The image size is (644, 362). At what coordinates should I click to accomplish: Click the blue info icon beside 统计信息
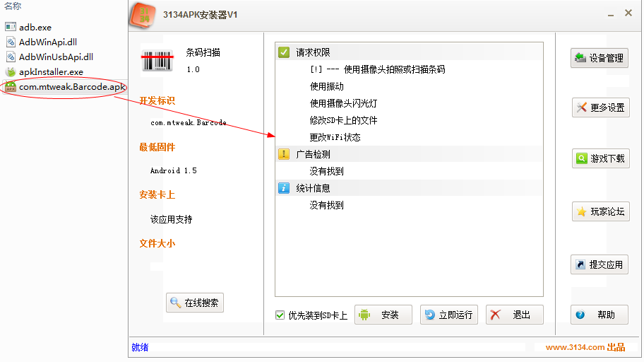click(284, 188)
